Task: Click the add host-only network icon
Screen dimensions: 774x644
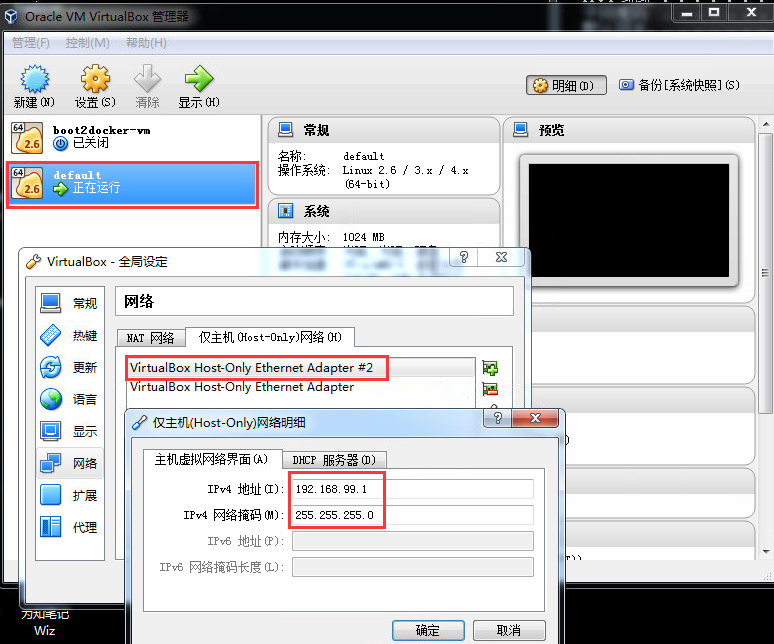Action: pos(490,368)
